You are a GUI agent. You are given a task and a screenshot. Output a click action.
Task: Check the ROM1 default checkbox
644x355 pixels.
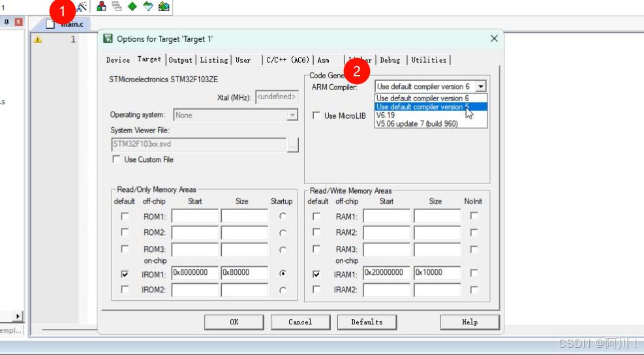(x=125, y=216)
